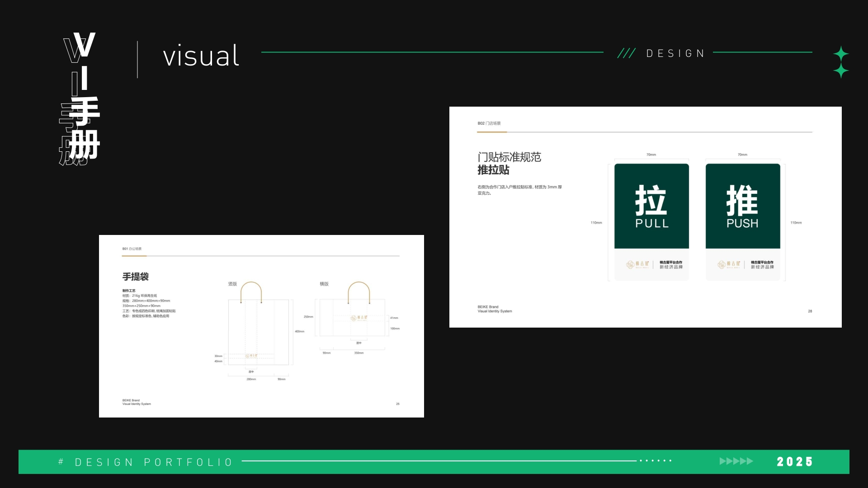The width and height of the screenshot is (868, 488).
Task: Click the DESIGN label in header
Action: (675, 54)
